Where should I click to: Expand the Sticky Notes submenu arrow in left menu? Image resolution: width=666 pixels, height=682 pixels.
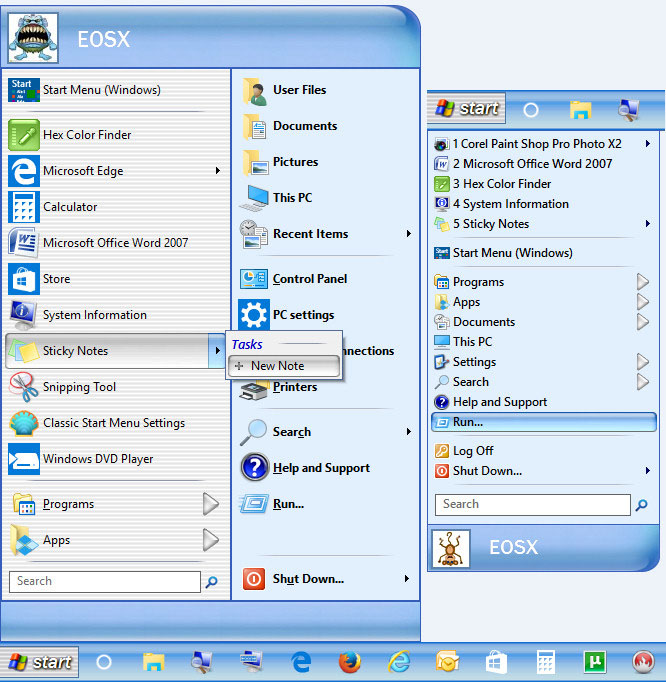tap(217, 351)
